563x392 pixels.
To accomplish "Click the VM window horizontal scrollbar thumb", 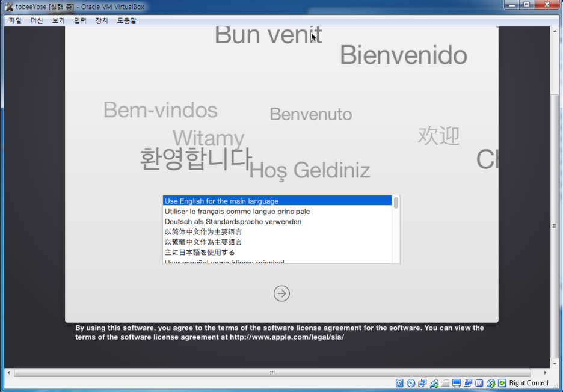I will pos(272,373).
